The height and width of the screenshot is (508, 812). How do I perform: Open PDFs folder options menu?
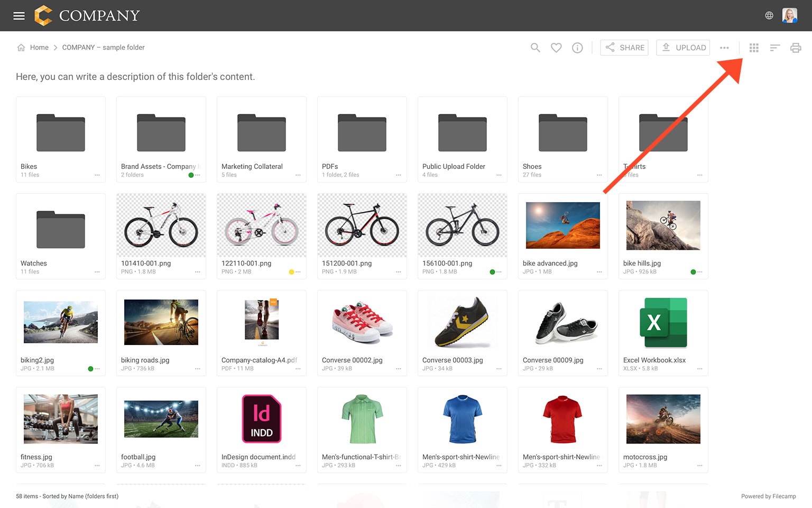pos(399,175)
